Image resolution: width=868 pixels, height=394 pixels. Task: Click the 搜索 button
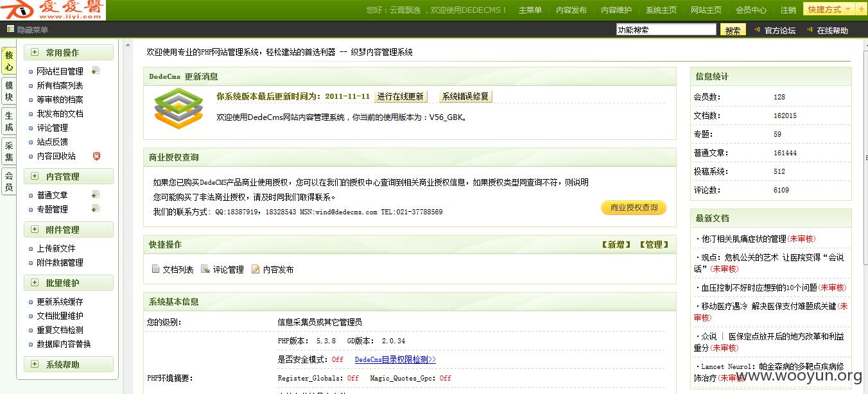point(733,30)
